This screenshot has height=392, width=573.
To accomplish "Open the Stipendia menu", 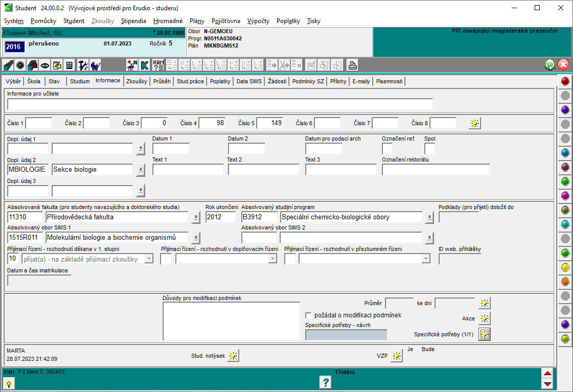I will 133,21.
